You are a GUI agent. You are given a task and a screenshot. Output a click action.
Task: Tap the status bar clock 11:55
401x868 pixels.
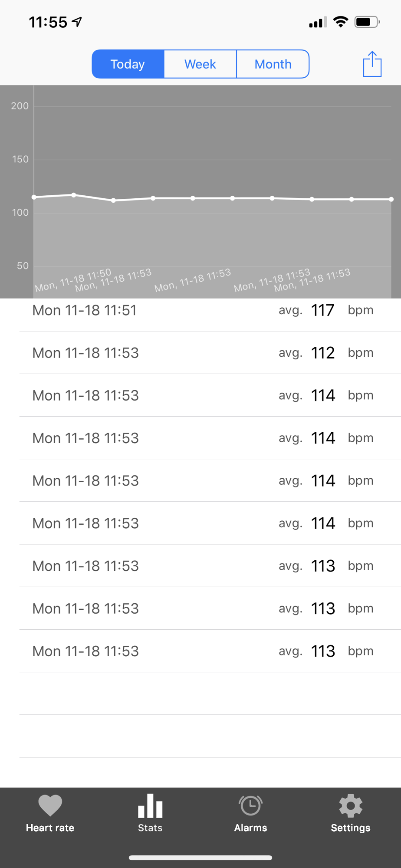click(48, 22)
